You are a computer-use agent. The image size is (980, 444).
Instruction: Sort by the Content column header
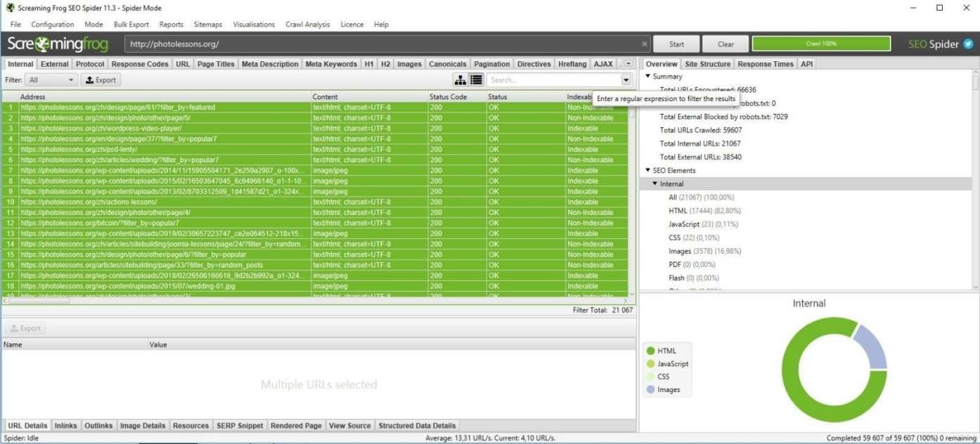(369, 97)
